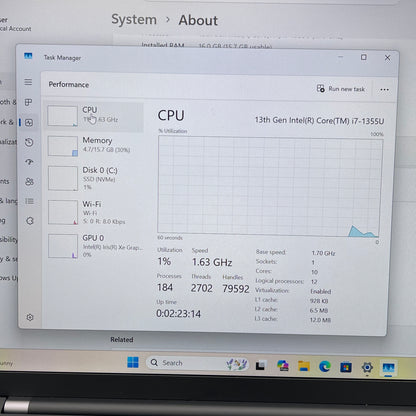Select the Wi-Fi resource entry
416x416 pixels.
click(95, 213)
